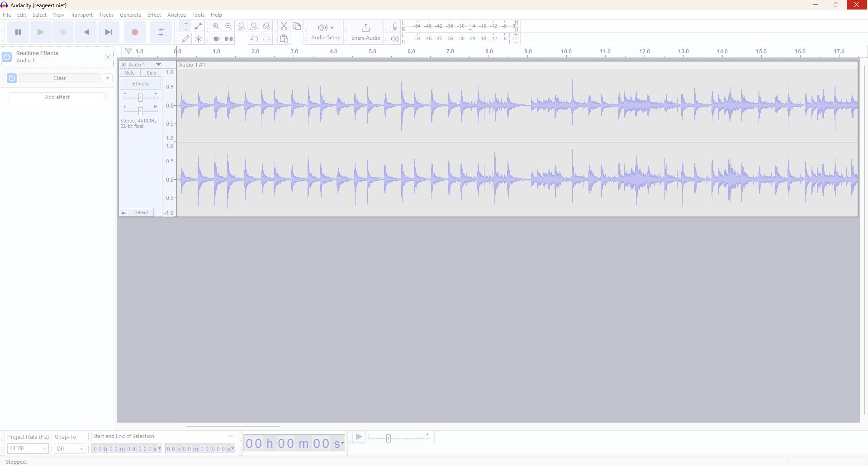Click the track Select button
The image size is (868, 466).
click(x=141, y=212)
